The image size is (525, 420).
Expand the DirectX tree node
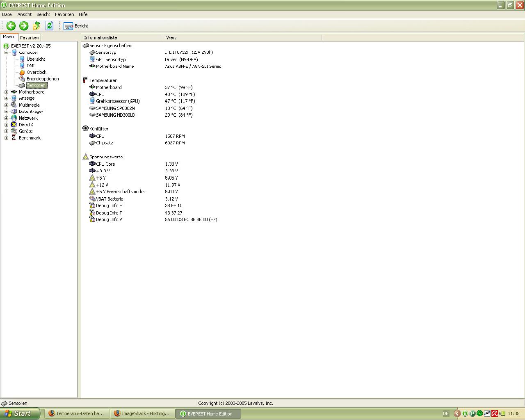click(x=7, y=125)
